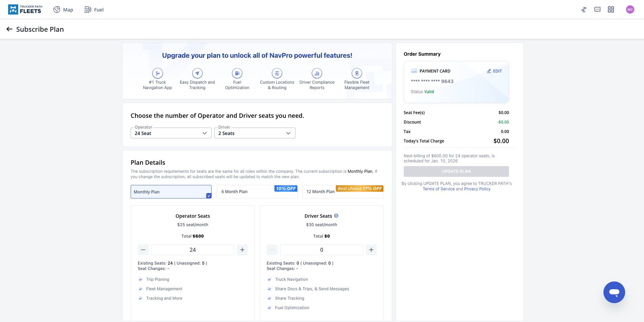Open the messages icon in header
This screenshot has width=644, height=322.
click(597, 9)
